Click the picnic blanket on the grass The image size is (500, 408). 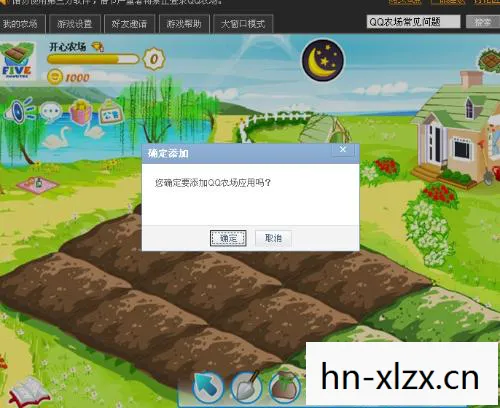click(x=37, y=184)
